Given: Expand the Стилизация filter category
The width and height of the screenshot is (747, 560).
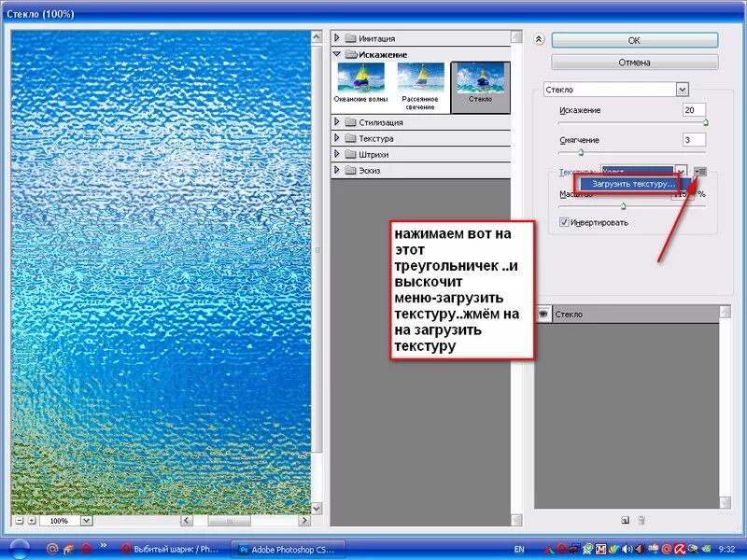Looking at the screenshot, I should [x=337, y=122].
